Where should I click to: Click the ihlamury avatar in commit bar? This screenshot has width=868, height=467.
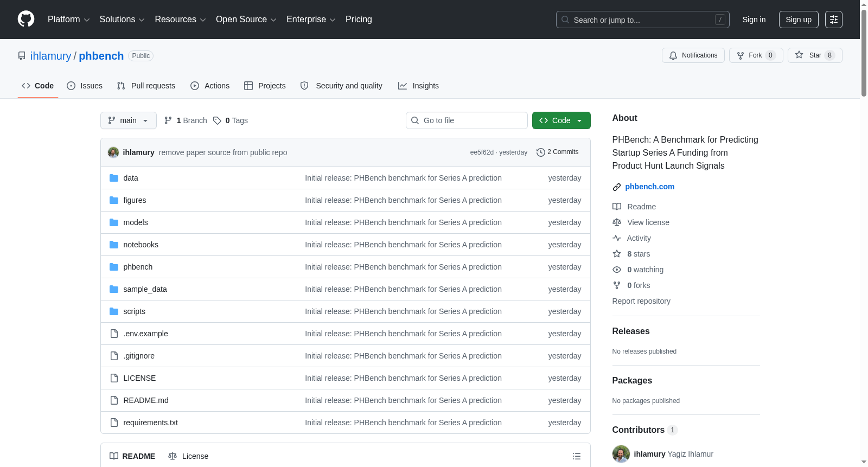coord(113,152)
